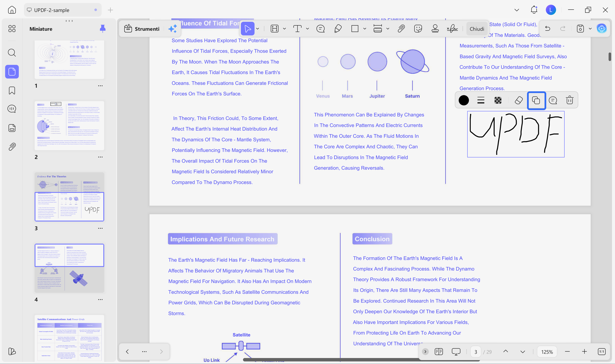
Task: Select the eraser for the ink annotation
Action: click(x=518, y=100)
